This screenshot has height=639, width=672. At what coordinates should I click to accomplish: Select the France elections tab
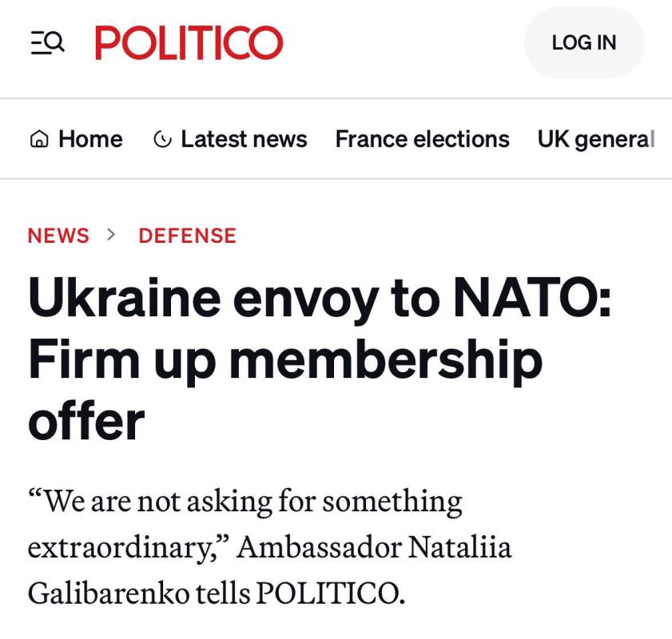(x=422, y=139)
